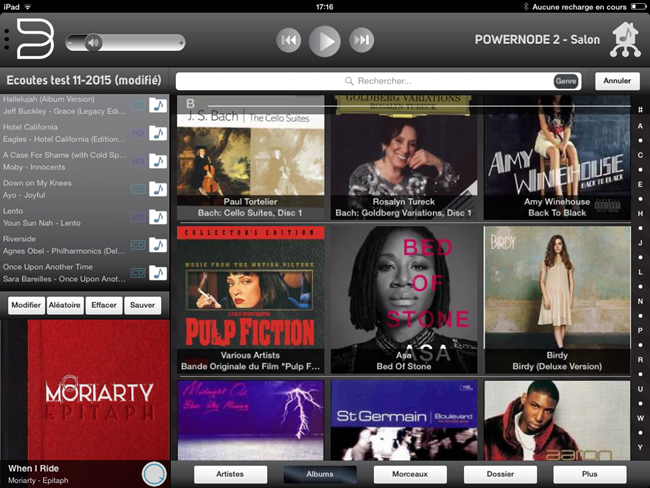Shuffle the playlist with Aléatoire
The width and height of the screenshot is (650, 488).
coord(65,305)
